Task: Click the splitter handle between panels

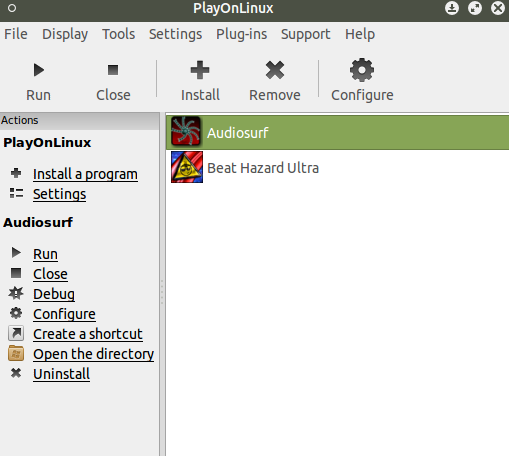Action: click(x=162, y=292)
